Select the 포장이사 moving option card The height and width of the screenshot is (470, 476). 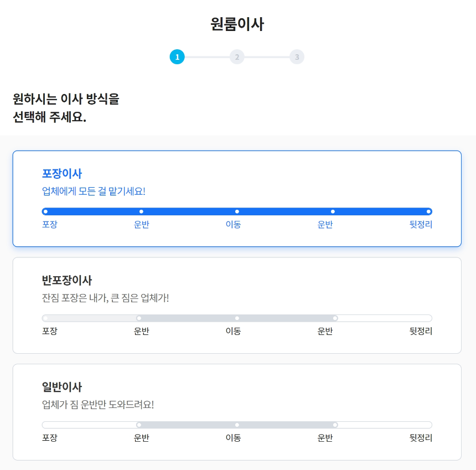238,198
